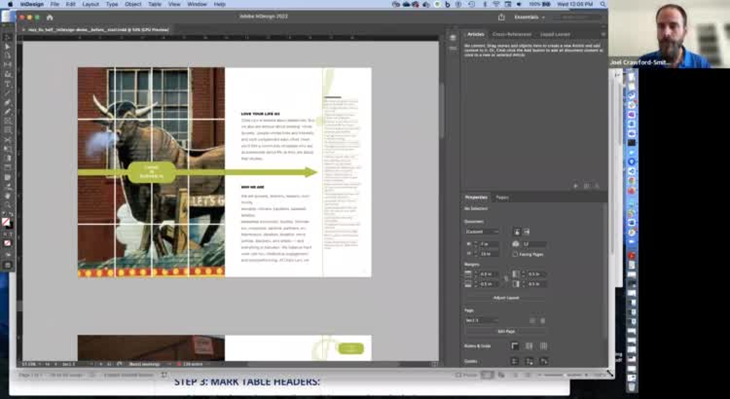Toggle Show Rulers in Rulers & Grids

coord(515,346)
